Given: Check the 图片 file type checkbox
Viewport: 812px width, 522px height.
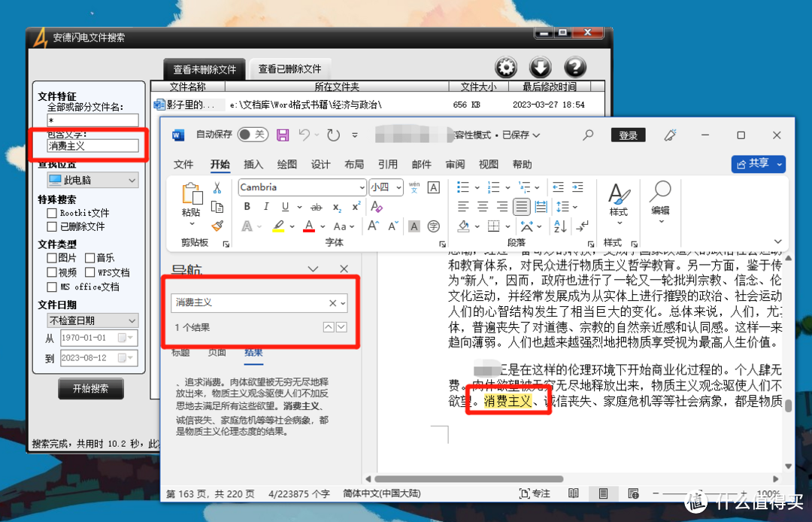Looking at the screenshot, I should pos(51,257).
